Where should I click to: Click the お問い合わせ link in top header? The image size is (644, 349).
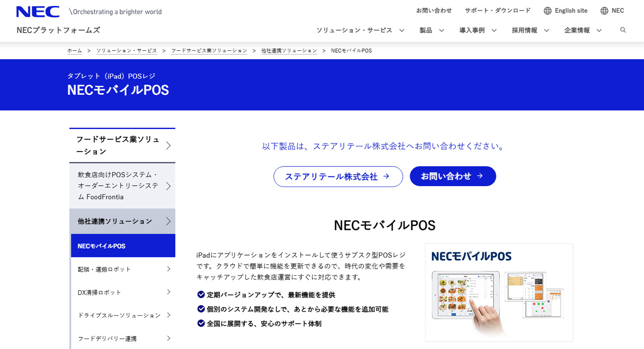click(434, 11)
